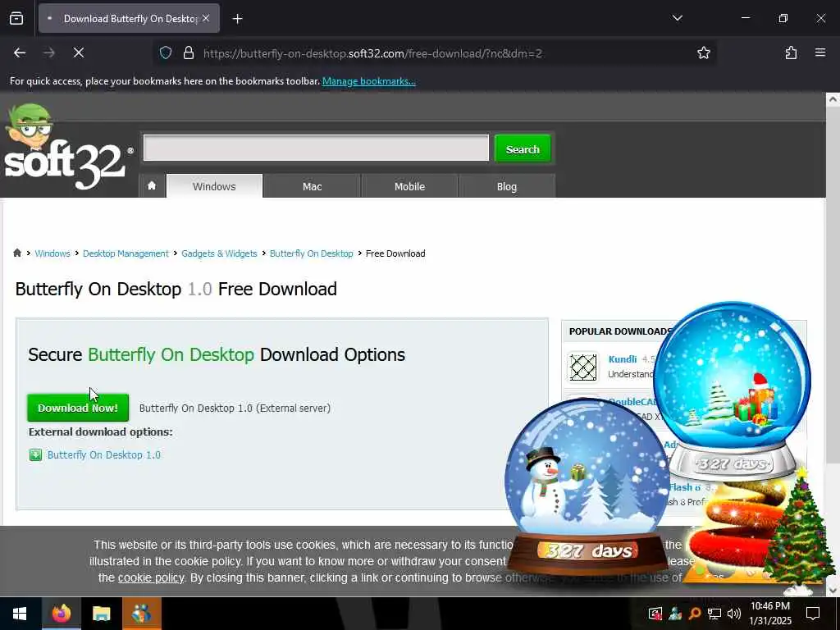Screen dimensions: 840x630
Task: Click the red-badged display tray icon
Action: (655, 614)
